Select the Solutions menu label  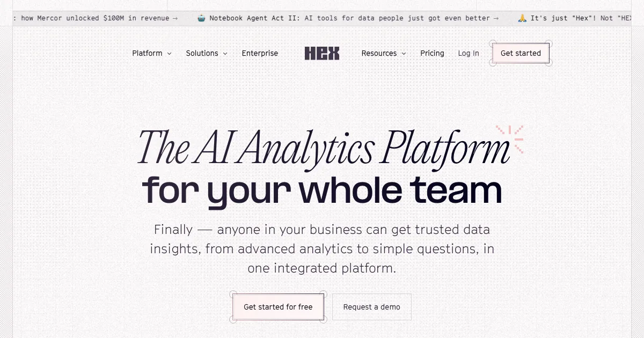tap(202, 53)
